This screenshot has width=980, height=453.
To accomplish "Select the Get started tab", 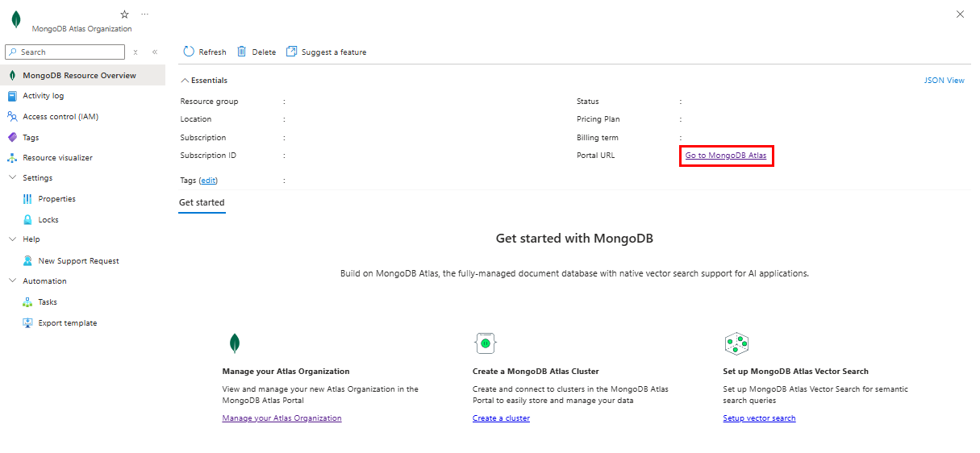I will click(x=202, y=202).
